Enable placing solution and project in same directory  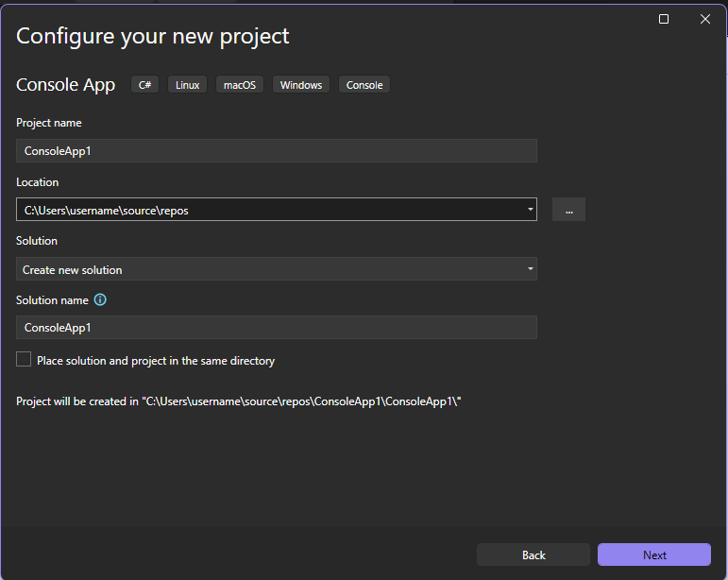pos(24,360)
